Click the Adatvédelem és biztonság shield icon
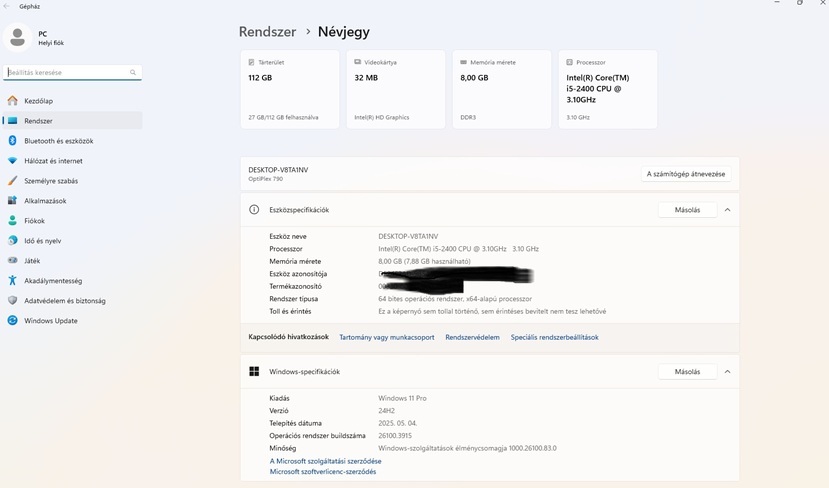 click(x=13, y=300)
